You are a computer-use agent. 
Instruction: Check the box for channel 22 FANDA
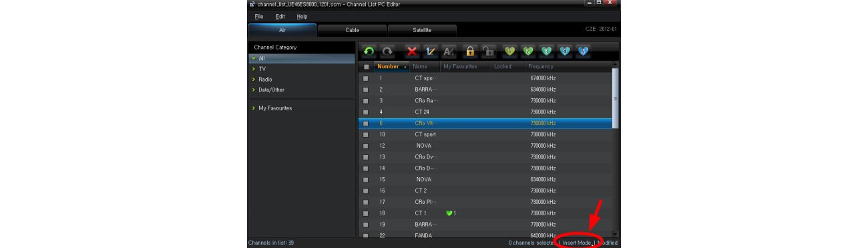(366, 235)
